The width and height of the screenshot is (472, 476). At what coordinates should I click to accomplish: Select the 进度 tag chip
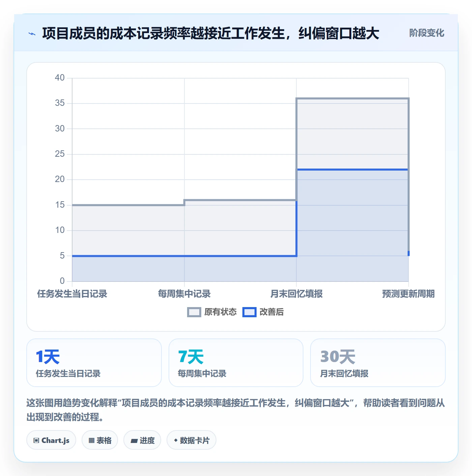click(x=142, y=440)
